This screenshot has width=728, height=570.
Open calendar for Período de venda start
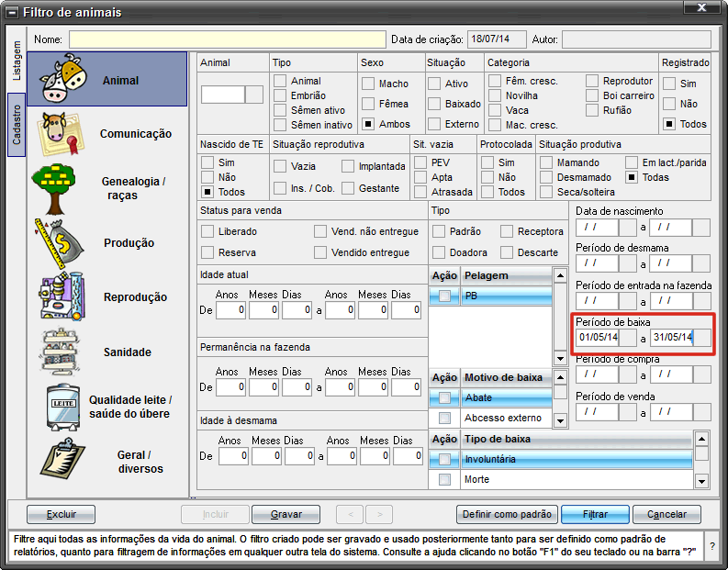coord(628,412)
